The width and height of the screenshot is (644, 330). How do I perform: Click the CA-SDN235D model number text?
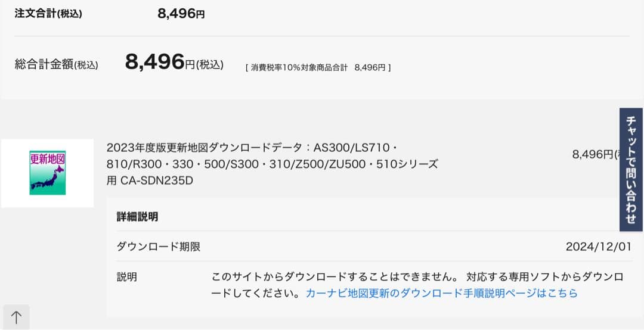[157, 180]
